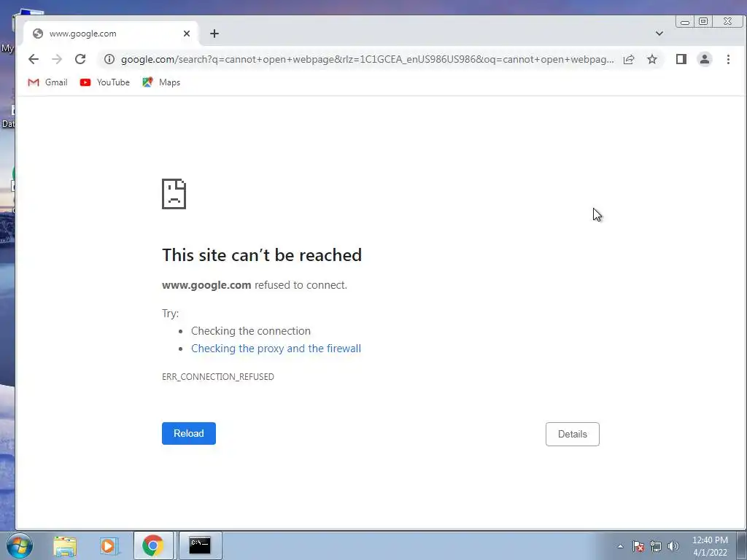Click 'Checking the connection' text

[x=251, y=331]
